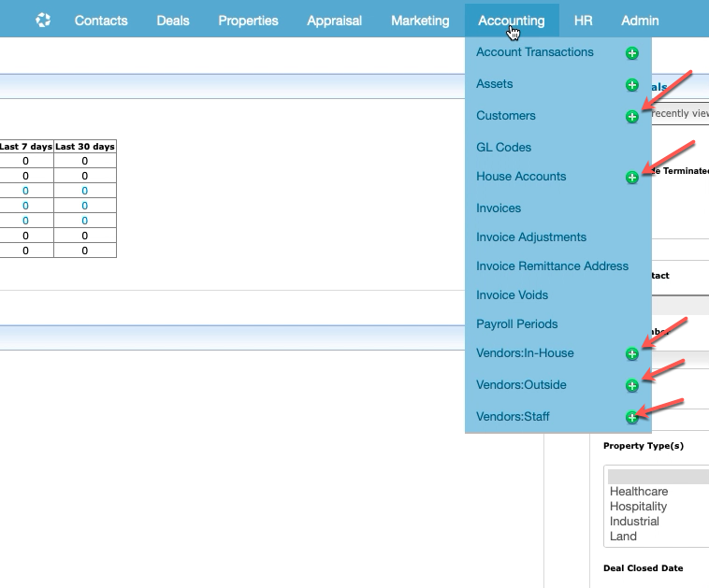Add House Account with green plus
Screen dimensions: 709x588
pos(632,178)
